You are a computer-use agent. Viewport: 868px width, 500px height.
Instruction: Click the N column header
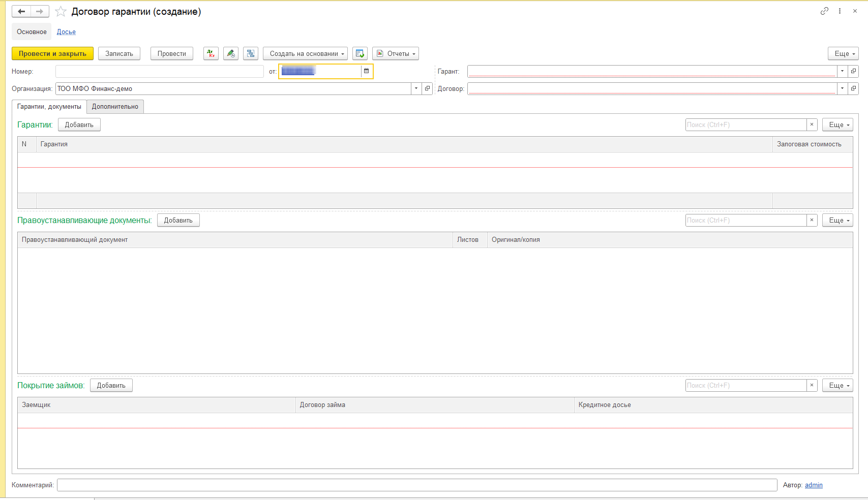click(x=27, y=144)
